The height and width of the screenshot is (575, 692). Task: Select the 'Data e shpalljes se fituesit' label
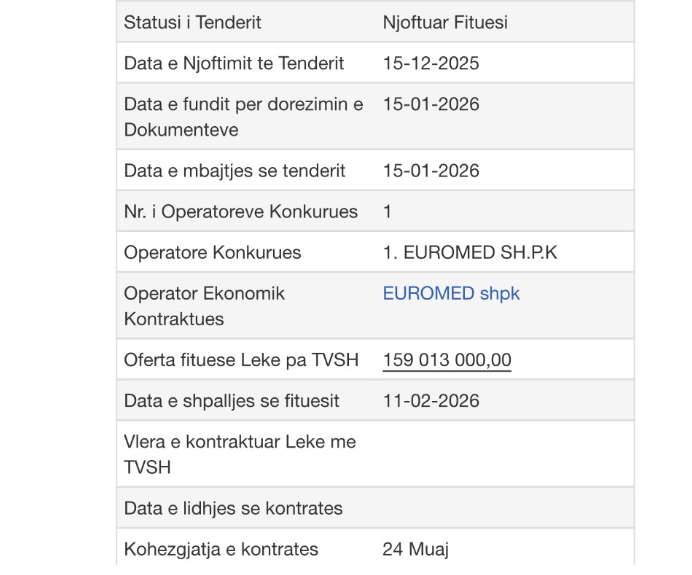(x=231, y=401)
